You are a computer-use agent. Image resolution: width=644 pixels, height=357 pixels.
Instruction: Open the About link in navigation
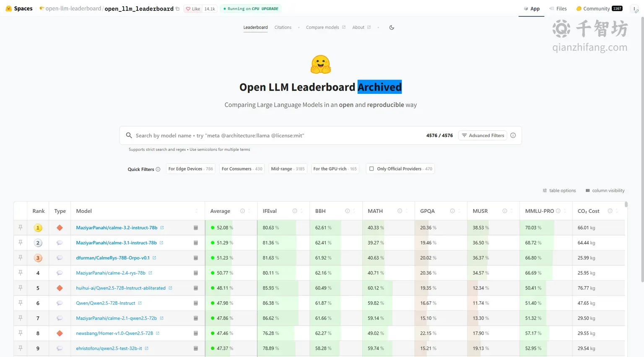pos(361,28)
